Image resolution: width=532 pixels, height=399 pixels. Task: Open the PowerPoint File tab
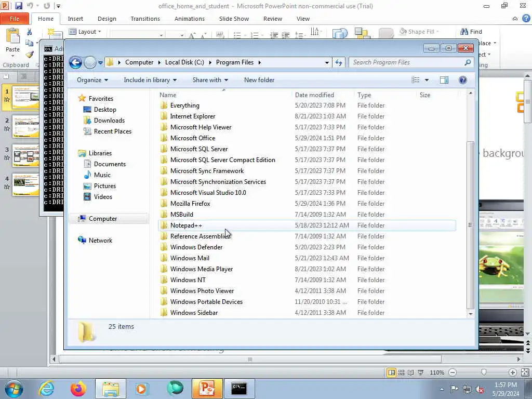[x=15, y=19]
